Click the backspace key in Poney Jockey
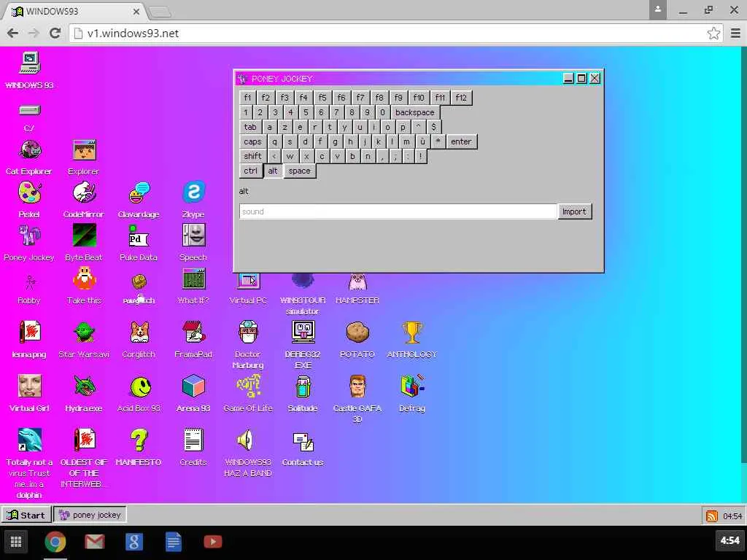The width and height of the screenshot is (747, 560). click(415, 112)
